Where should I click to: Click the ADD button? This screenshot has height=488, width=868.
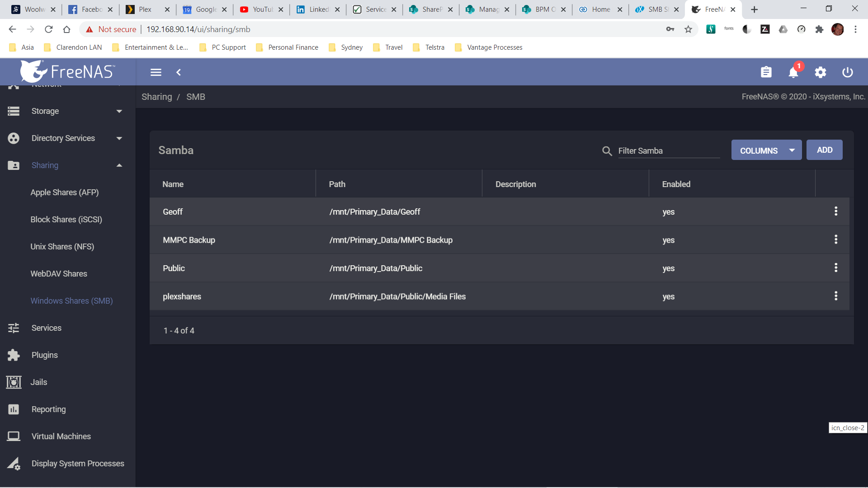pyautogui.click(x=824, y=150)
